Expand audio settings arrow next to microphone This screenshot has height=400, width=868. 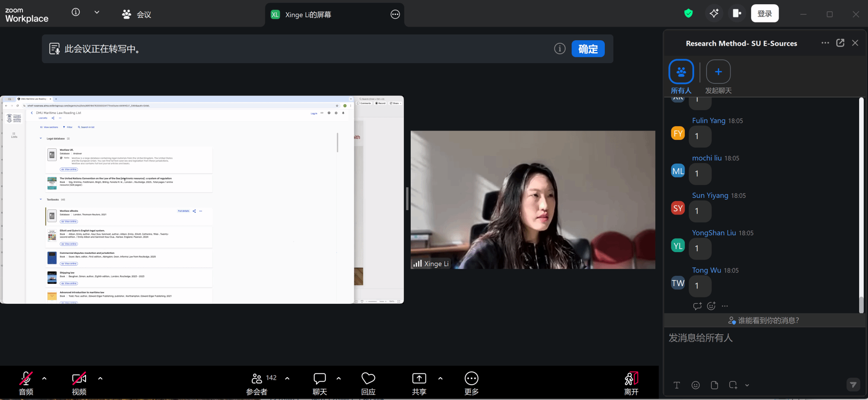45,378
